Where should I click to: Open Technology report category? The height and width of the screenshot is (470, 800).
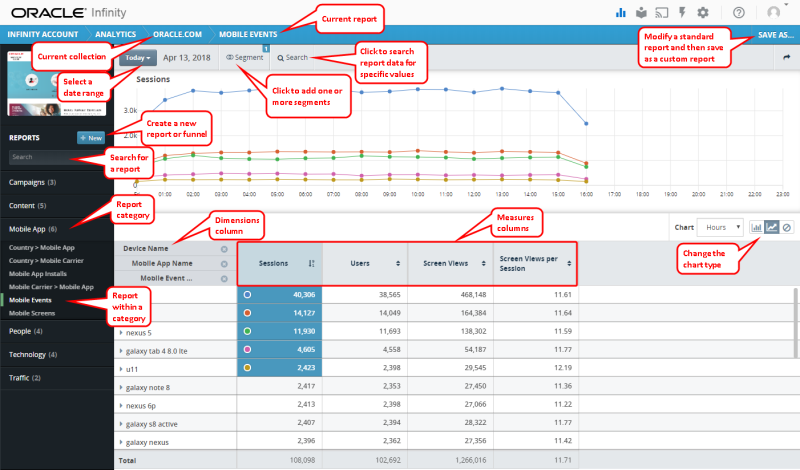[x=33, y=354]
